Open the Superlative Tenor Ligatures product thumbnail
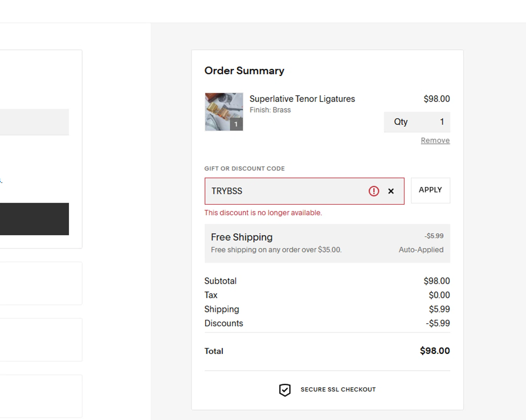 click(224, 112)
